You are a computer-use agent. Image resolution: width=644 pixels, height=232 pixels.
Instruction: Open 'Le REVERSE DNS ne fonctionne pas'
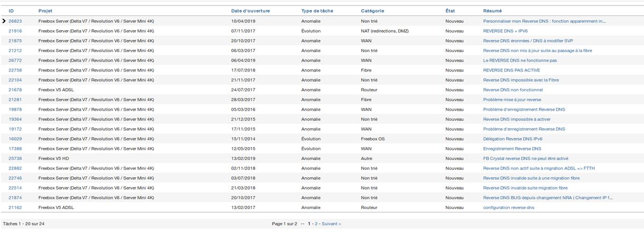click(519, 60)
